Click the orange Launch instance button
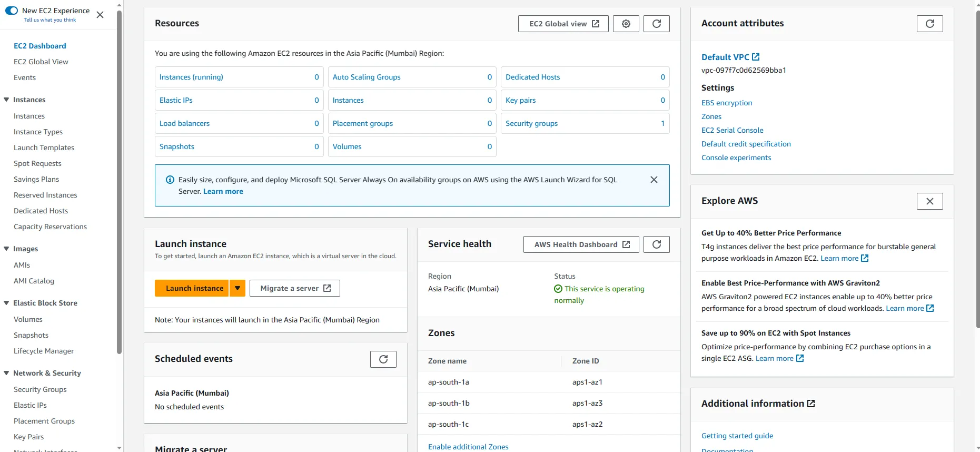This screenshot has height=452, width=980. 192,288
